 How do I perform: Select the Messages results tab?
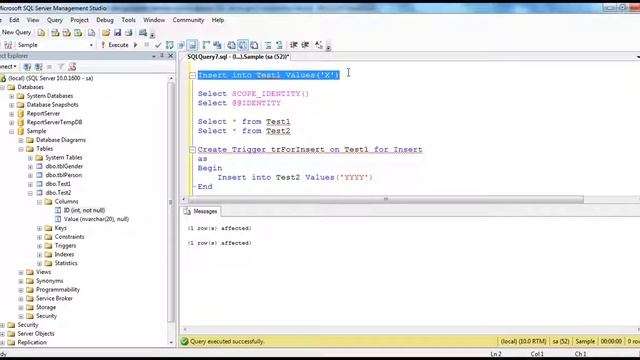tap(200, 211)
